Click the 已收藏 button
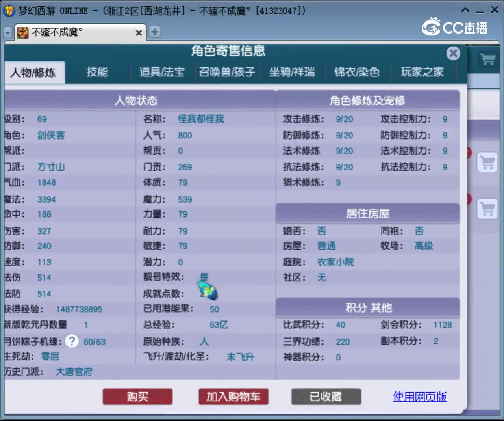This screenshot has width=504, height=421. click(326, 397)
